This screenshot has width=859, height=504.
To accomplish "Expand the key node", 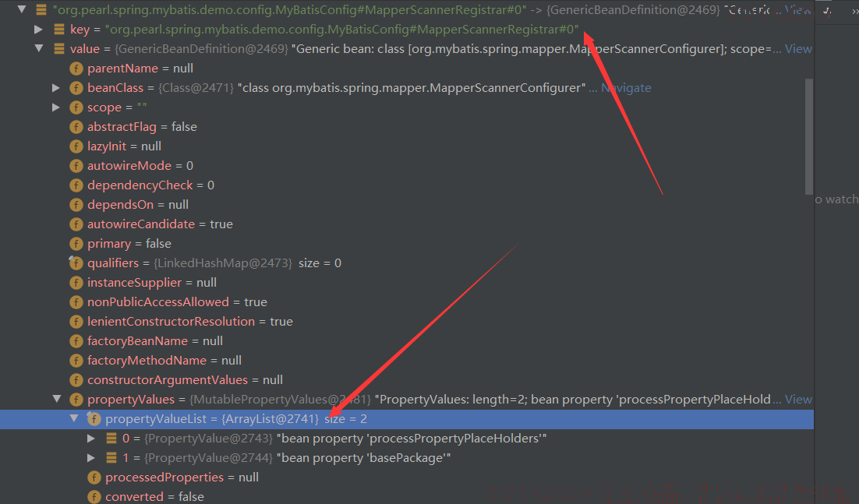I will [38, 29].
